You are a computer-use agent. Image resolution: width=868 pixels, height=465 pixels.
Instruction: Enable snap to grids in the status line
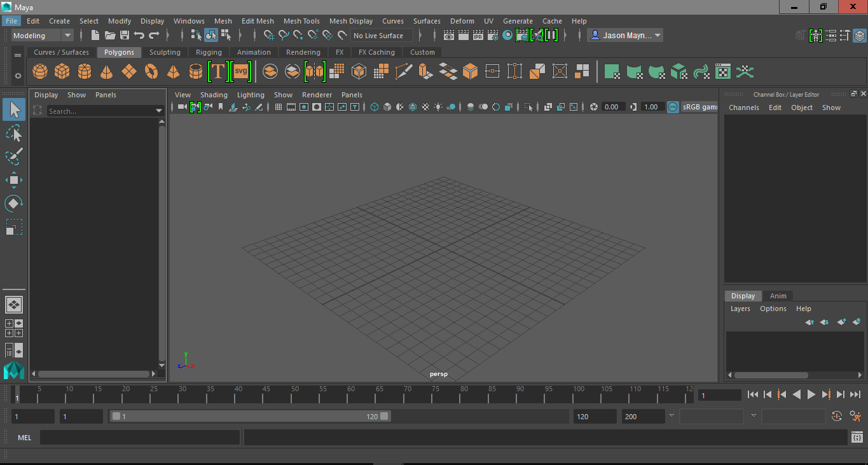pyautogui.click(x=269, y=35)
